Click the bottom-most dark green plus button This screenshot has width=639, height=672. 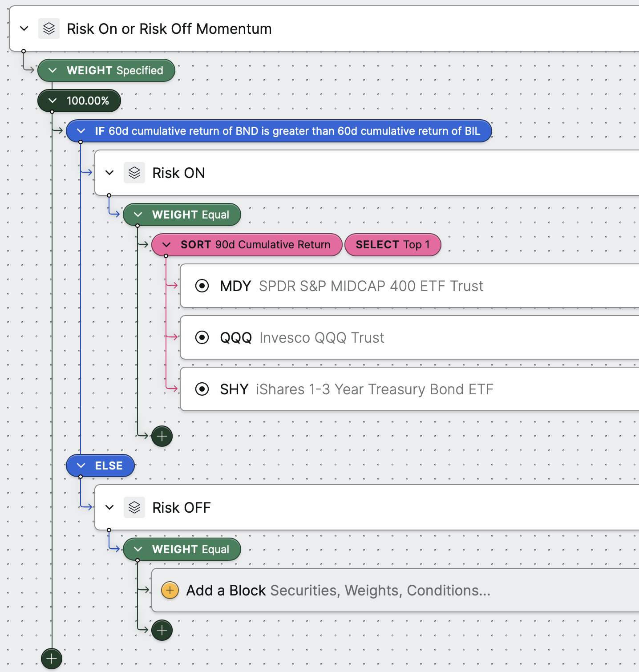52,659
